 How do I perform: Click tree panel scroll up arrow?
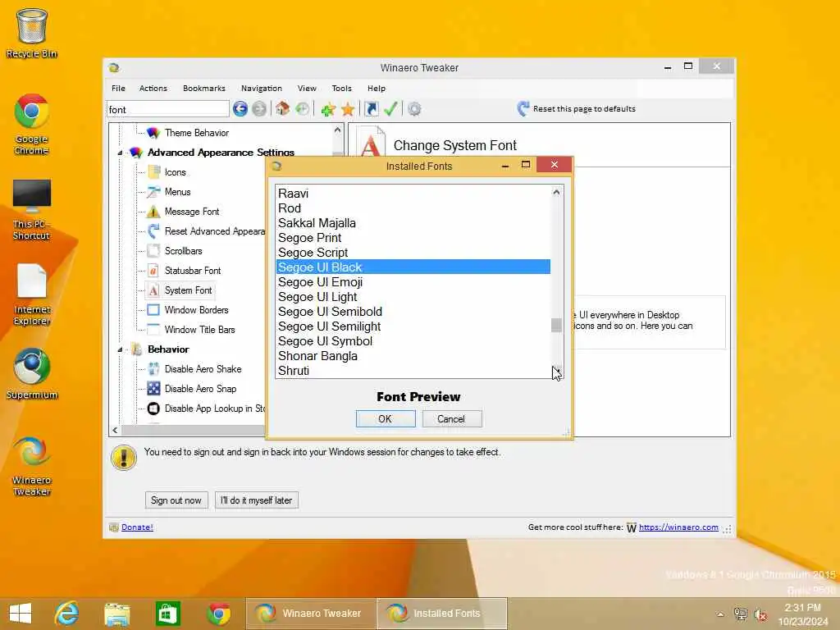tap(337, 130)
